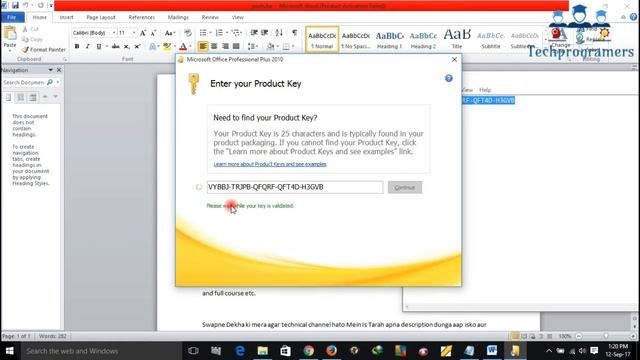Apply the Normal style
The image size is (640, 360).
322,39
